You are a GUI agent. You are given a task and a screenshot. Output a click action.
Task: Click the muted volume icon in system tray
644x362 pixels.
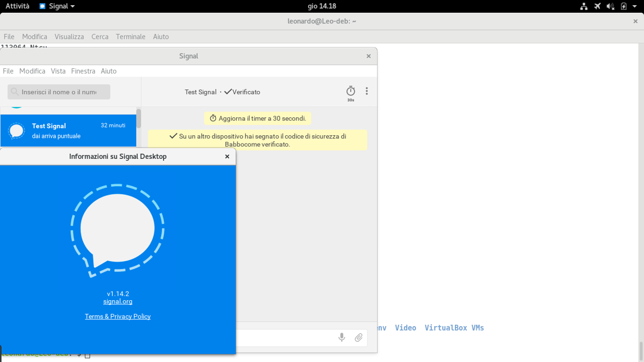click(x=610, y=6)
